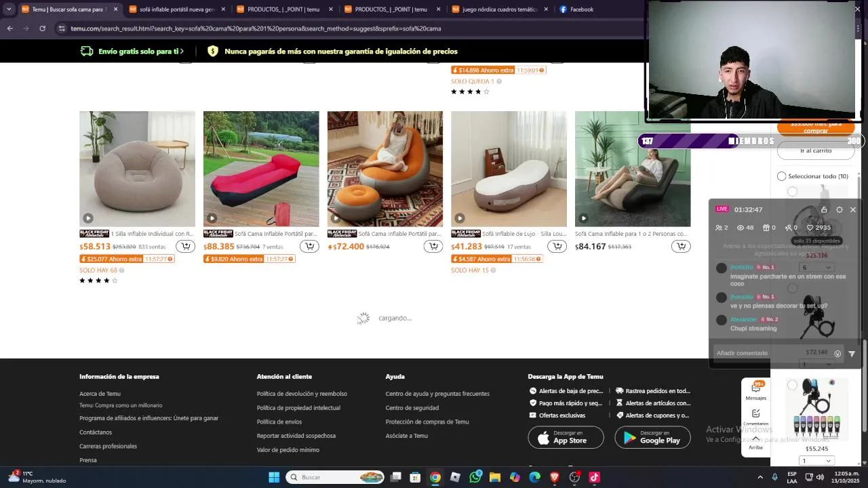Open Brave browser from the taskbar
The height and width of the screenshot is (488, 868).
coord(555,477)
